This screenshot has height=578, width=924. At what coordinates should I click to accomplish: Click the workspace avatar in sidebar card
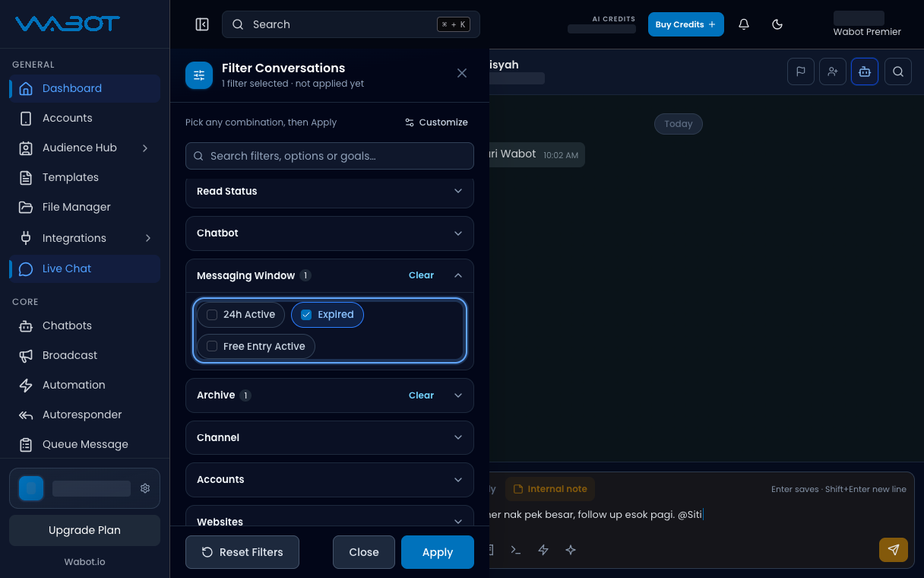coord(31,488)
